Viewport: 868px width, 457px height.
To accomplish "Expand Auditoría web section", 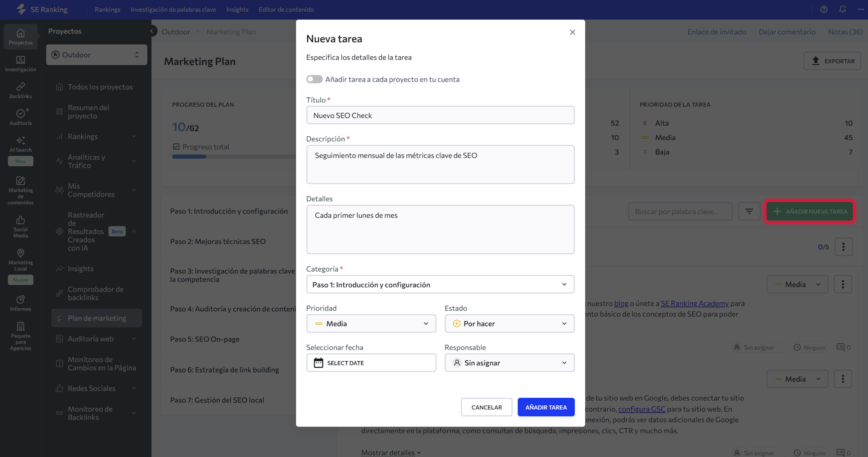I will pyautogui.click(x=134, y=339).
